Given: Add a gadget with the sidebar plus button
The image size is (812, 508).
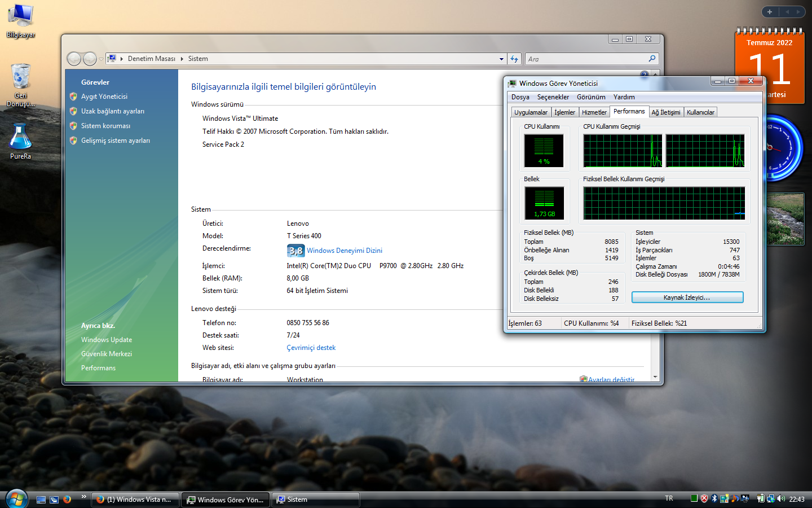Looking at the screenshot, I should (770, 12).
